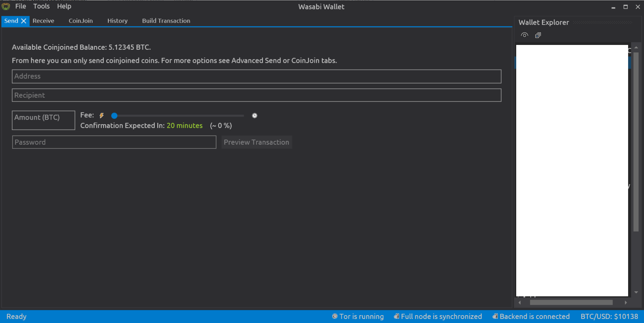Maximize the Wasabi Wallet window
This screenshot has height=323, width=644.
coord(625,7)
